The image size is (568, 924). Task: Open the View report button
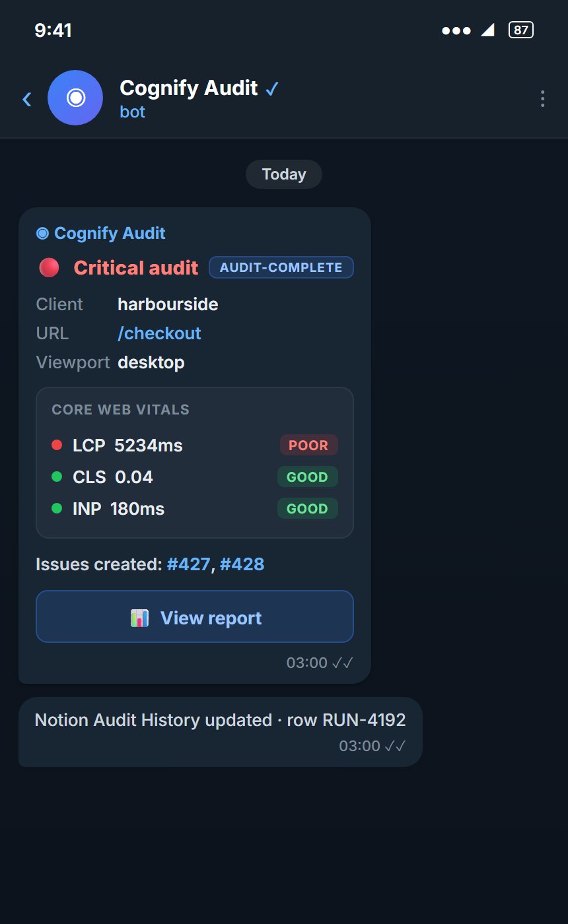coord(195,616)
